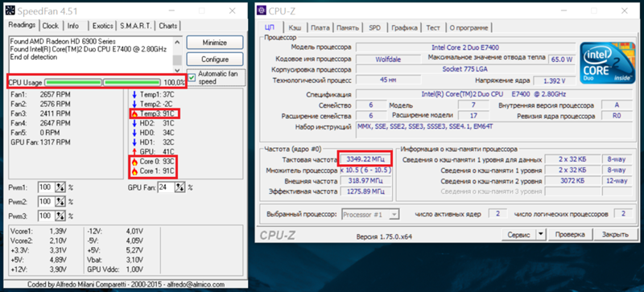Screen dimensions: 644x292
Task: Open the Info tab in SpeedFan
Action: pyautogui.click(x=73, y=26)
